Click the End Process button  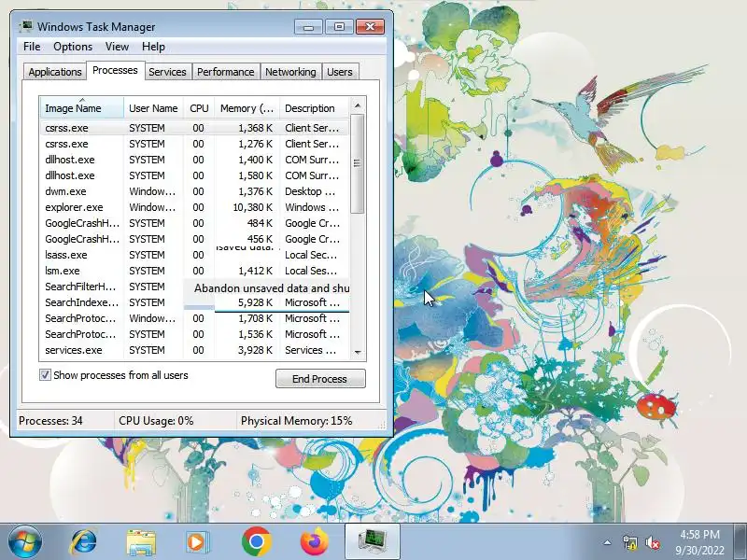point(320,379)
